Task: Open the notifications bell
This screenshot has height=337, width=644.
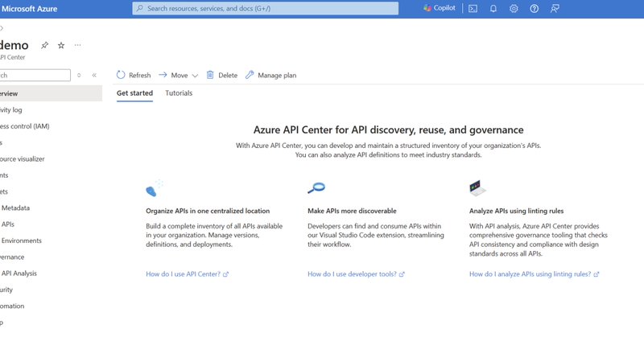Action: click(x=493, y=8)
